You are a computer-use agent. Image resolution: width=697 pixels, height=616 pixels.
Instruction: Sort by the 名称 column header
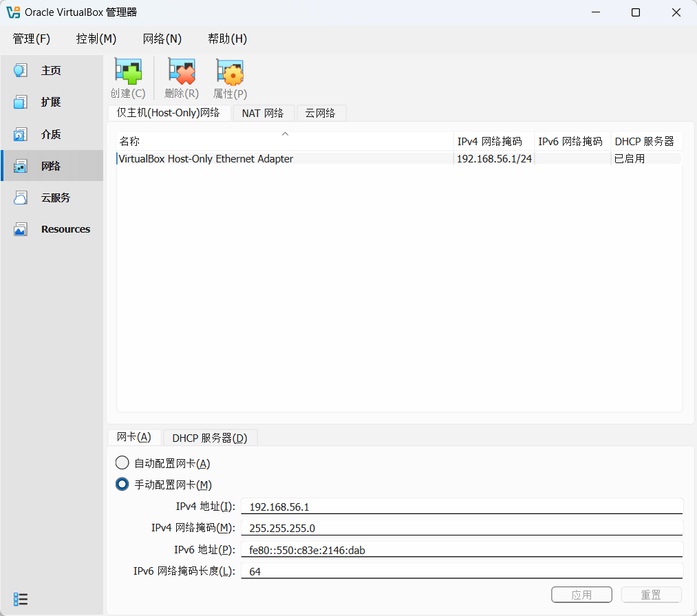point(285,141)
